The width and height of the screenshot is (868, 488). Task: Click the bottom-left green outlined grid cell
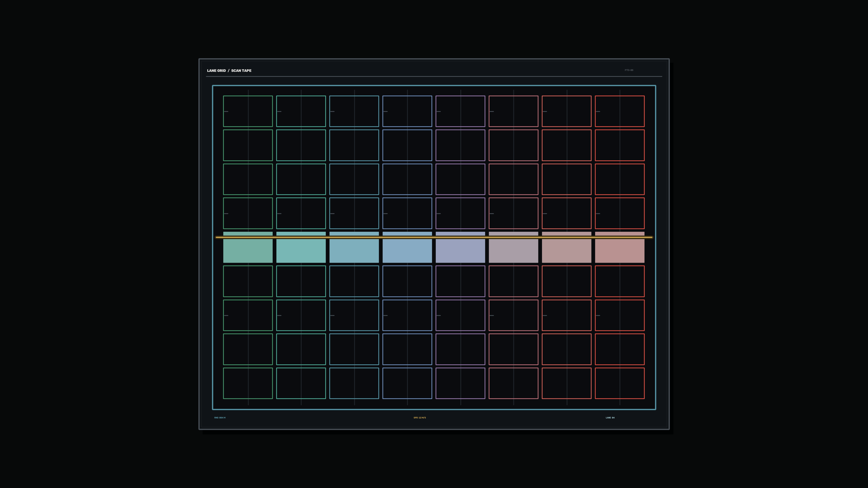pos(248,383)
